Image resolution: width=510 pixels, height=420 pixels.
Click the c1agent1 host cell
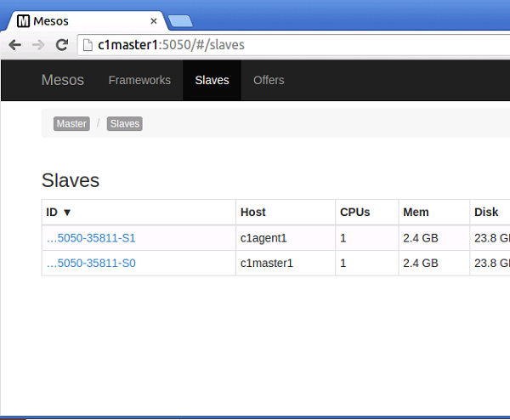286,238
